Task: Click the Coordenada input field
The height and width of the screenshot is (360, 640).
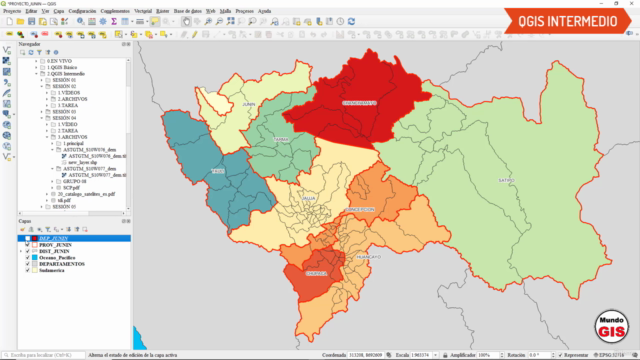Action: coord(365,355)
